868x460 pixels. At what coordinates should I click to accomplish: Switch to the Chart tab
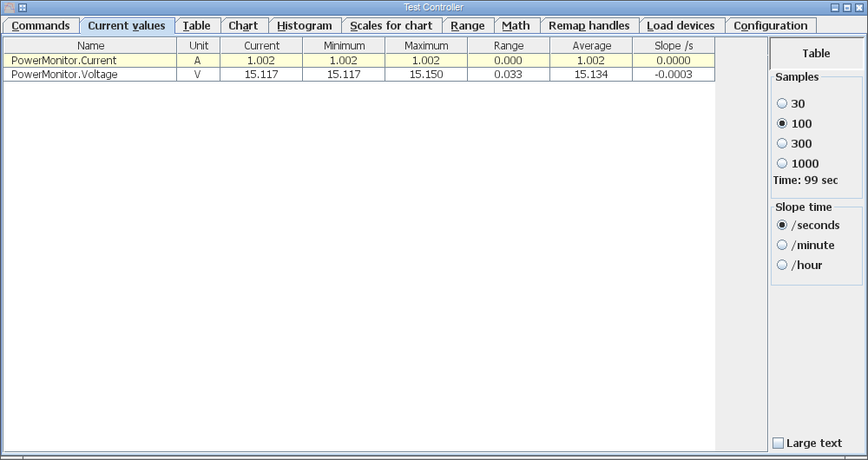pyautogui.click(x=243, y=26)
